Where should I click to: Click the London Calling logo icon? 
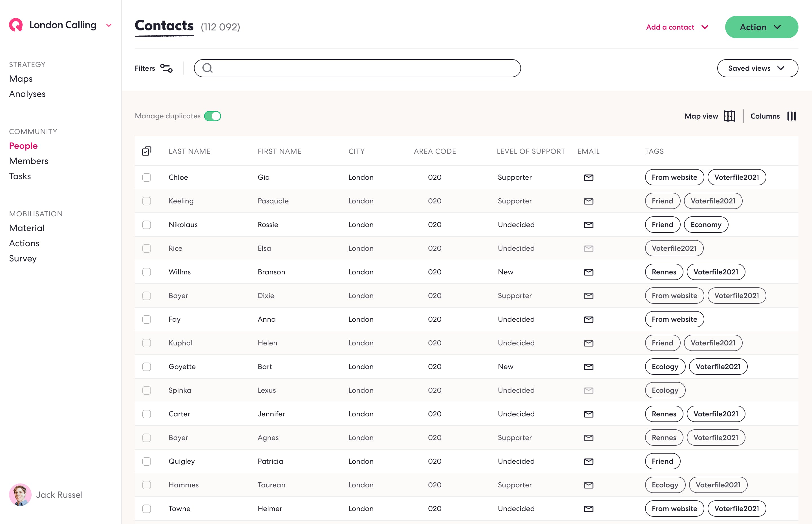(x=16, y=25)
